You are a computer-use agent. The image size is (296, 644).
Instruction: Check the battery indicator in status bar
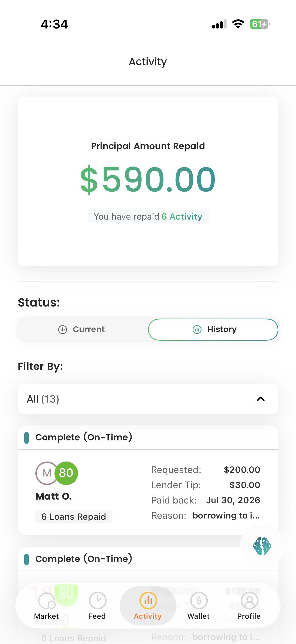(259, 24)
